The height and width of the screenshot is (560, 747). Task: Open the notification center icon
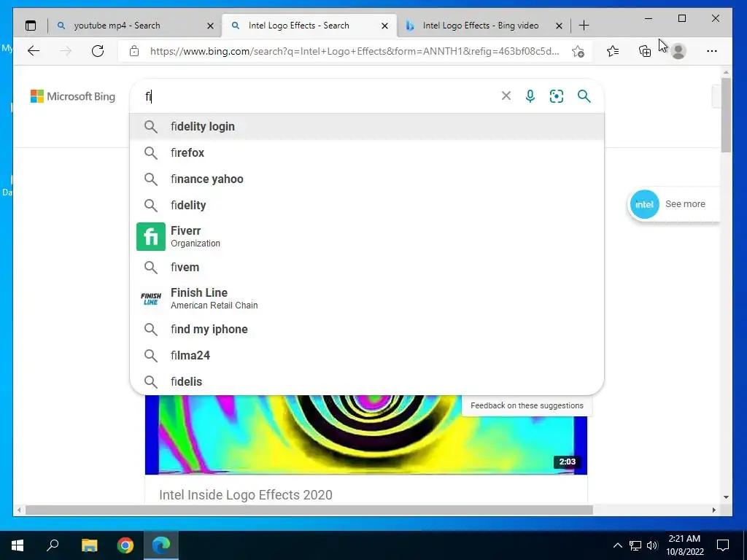click(x=723, y=545)
